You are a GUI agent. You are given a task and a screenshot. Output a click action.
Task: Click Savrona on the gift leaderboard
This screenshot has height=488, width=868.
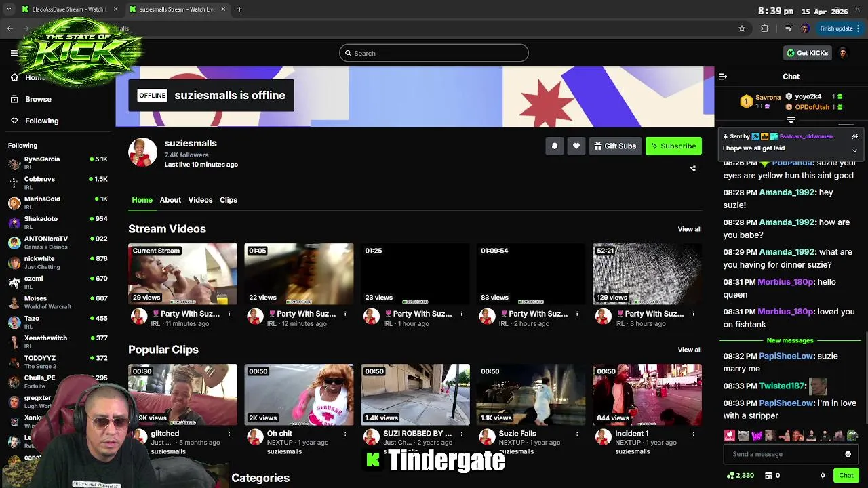click(x=768, y=97)
